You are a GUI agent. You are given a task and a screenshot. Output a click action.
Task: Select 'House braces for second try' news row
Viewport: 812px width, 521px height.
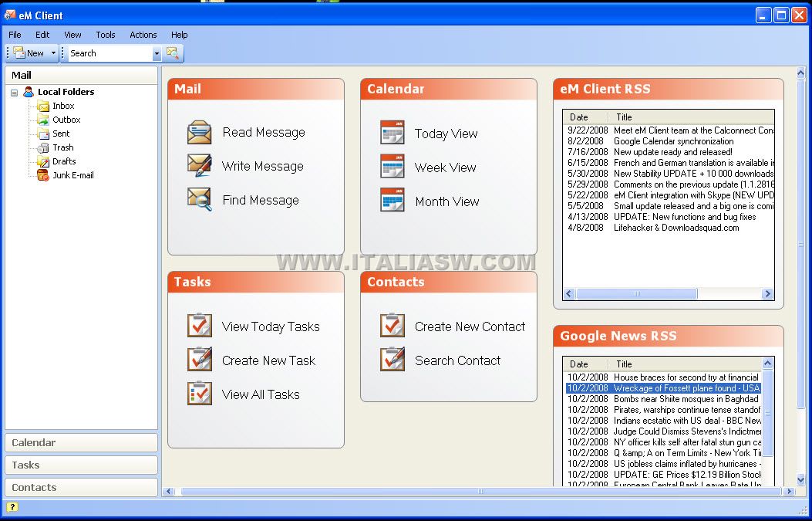664,377
